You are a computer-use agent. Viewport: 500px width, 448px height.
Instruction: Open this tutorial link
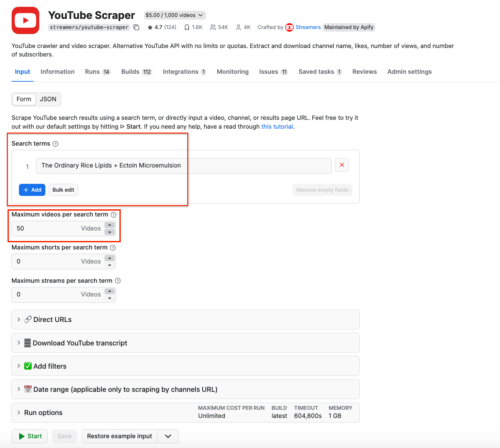pyautogui.click(x=277, y=126)
